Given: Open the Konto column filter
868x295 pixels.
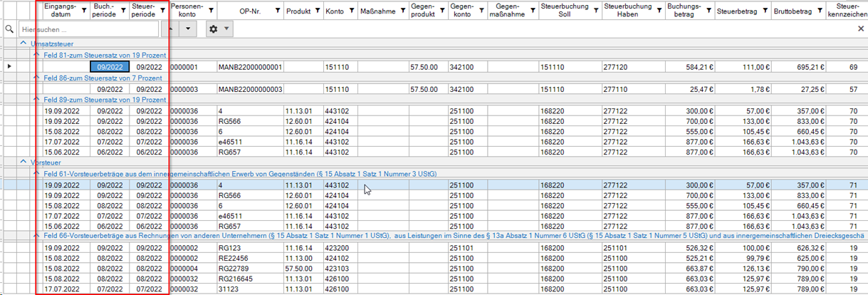Looking at the screenshot, I should [x=350, y=11].
